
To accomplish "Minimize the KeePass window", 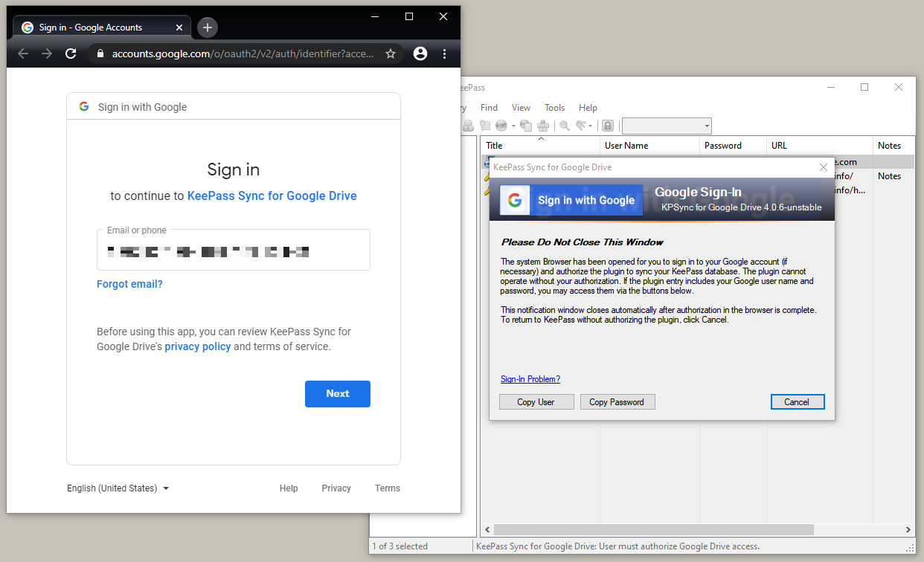I will (x=830, y=87).
